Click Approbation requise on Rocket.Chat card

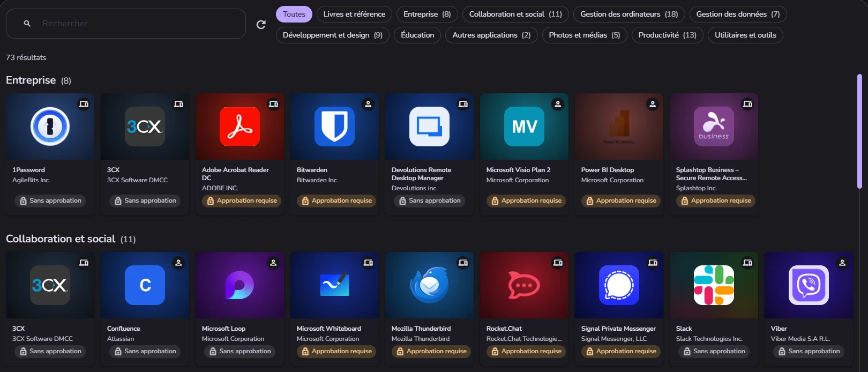pos(526,352)
